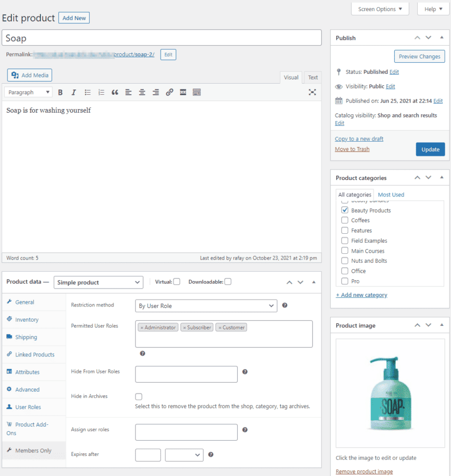Open the Add Media dialog
451x476 pixels.
pos(30,75)
